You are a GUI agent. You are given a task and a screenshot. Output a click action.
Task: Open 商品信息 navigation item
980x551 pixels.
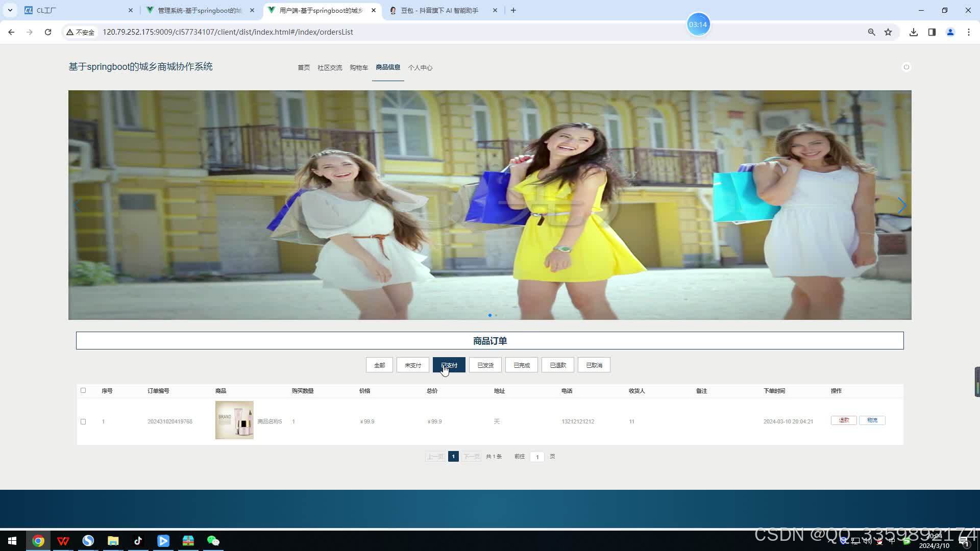tap(388, 67)
